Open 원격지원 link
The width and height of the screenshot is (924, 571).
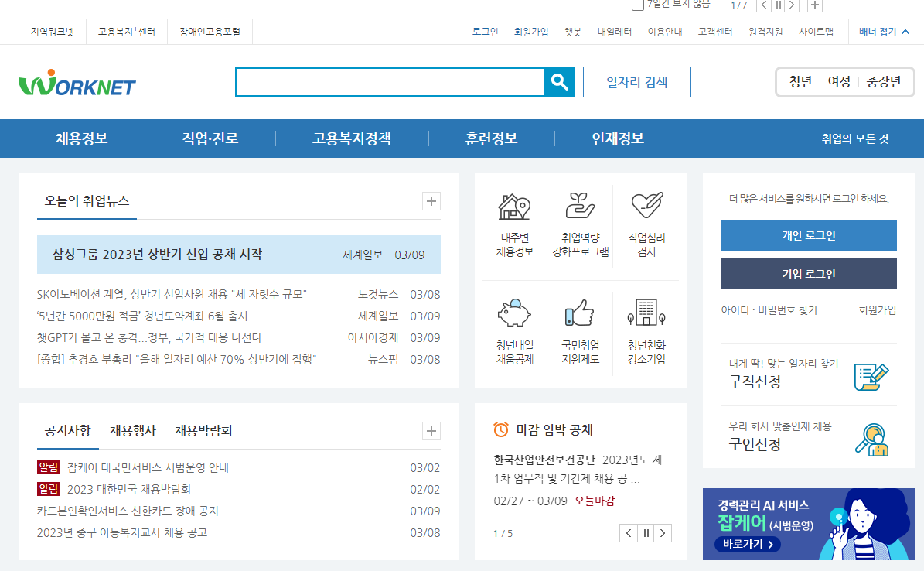[765, 32]
